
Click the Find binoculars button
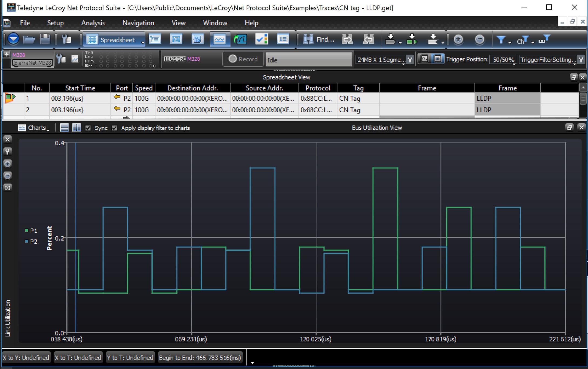pos(318,39)
